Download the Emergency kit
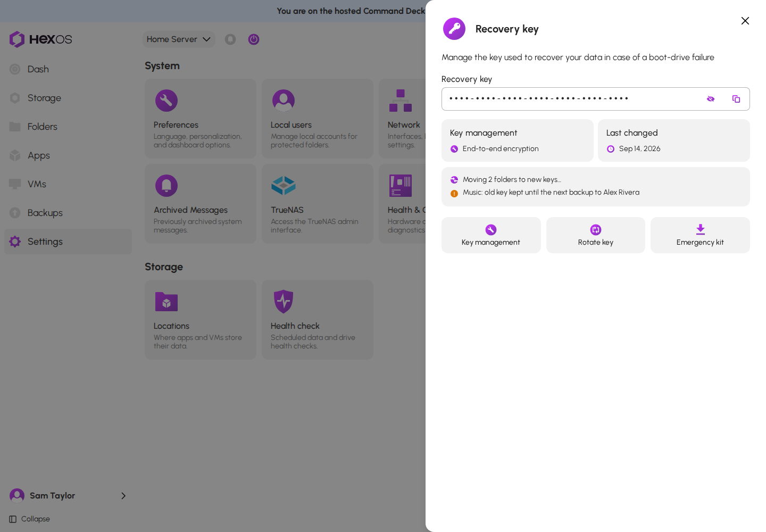The height and width of the screenshot is (532, 766). point(700,235)
